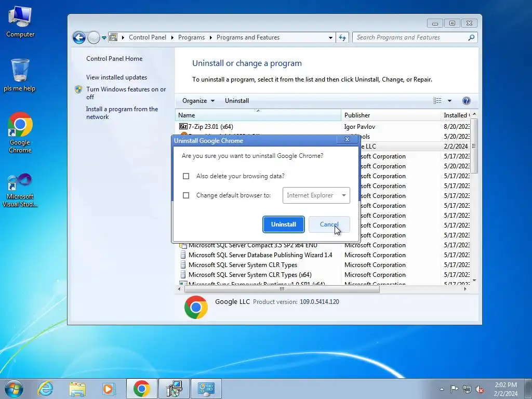Viewport: 532px width, 399px height.
Task: Open the recent pages dropdown arrow
Action: pyautogui.click(x=104, y=37)
